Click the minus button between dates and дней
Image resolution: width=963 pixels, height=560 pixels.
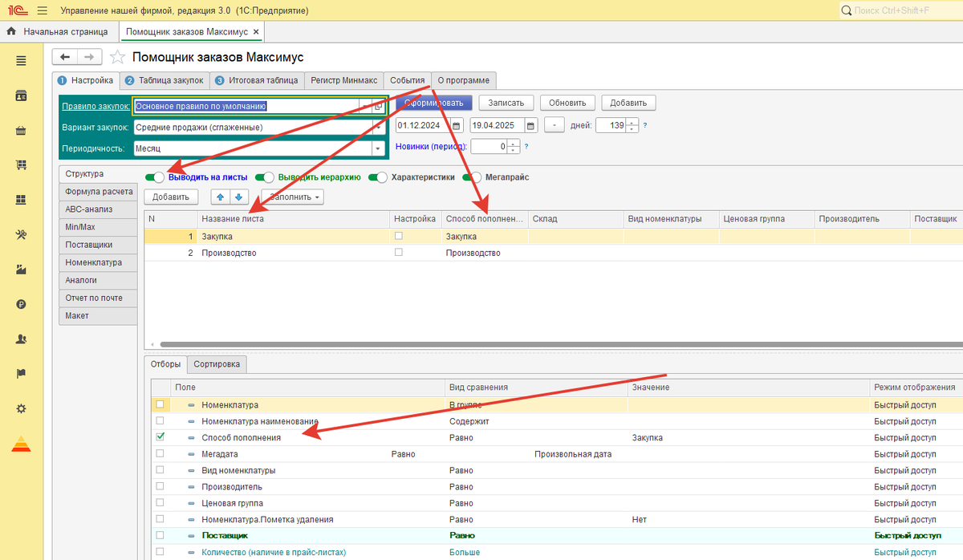pos(554,126)
